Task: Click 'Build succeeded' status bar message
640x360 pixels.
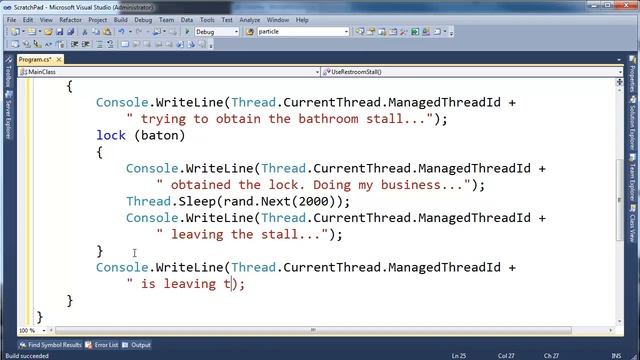Action: (x=27, y=356)
